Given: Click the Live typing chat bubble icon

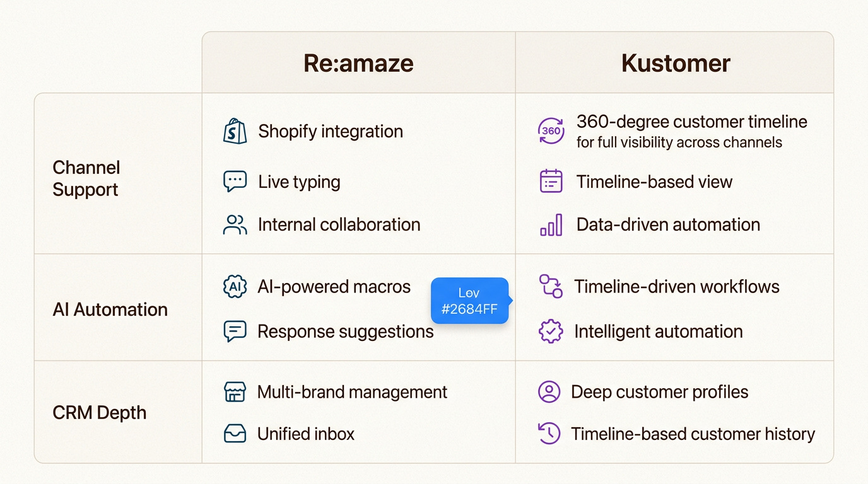Looking at the screenshot, I should point(235,181).
